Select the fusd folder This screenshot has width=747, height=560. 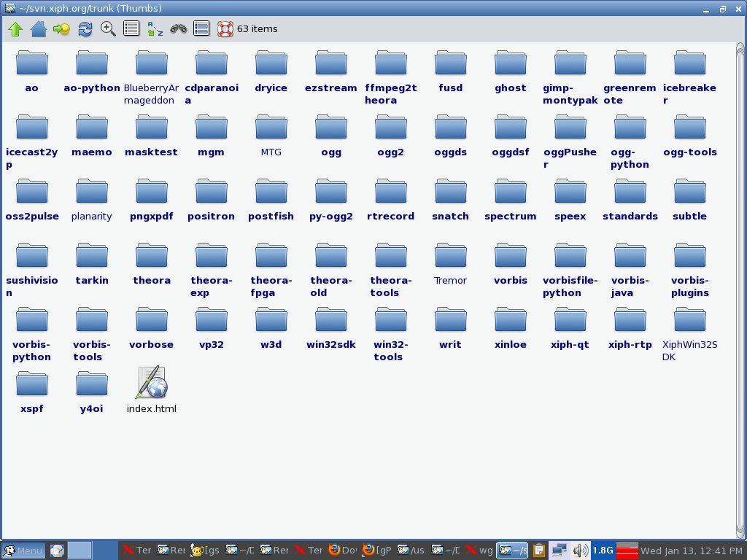(451, 71)
